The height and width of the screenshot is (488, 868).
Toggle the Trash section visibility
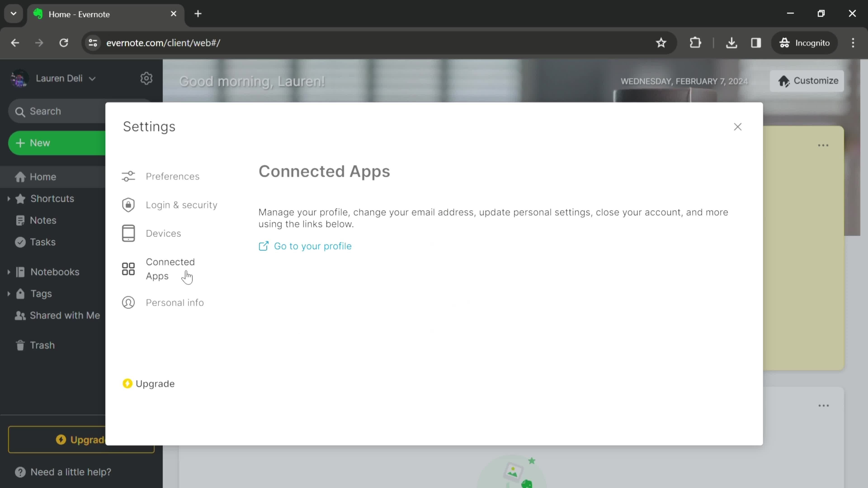tap(42, 345)
